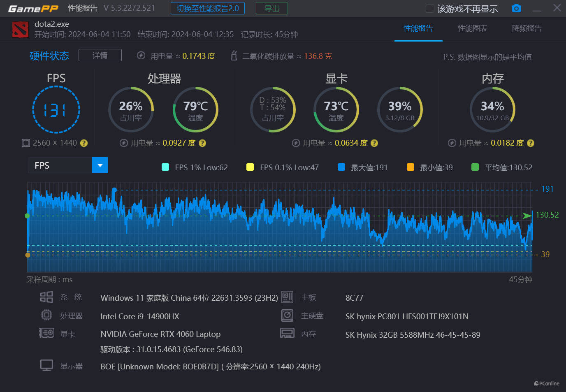
Task: Click the 显卡 graphics card icon
Action: pos(46,333)
